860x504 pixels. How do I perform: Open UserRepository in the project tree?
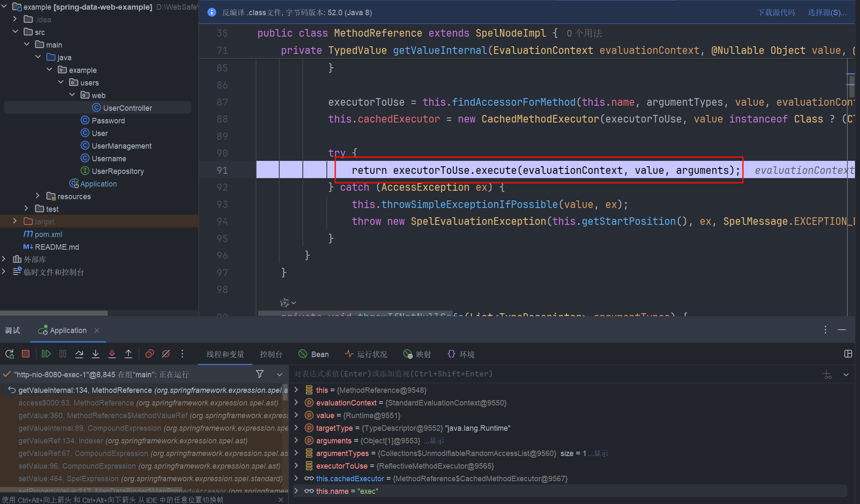point(118,171)
